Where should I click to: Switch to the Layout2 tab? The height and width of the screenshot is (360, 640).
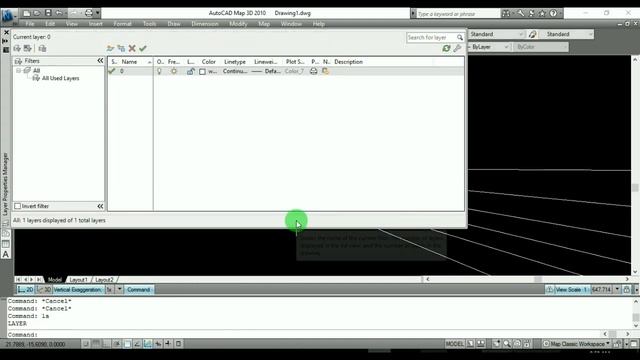104,280
